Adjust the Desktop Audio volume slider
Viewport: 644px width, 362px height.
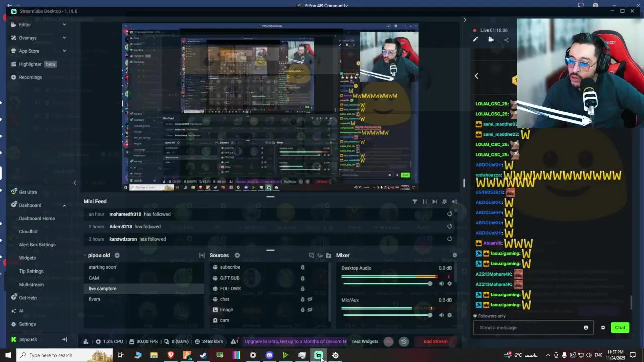pos(387,284)
